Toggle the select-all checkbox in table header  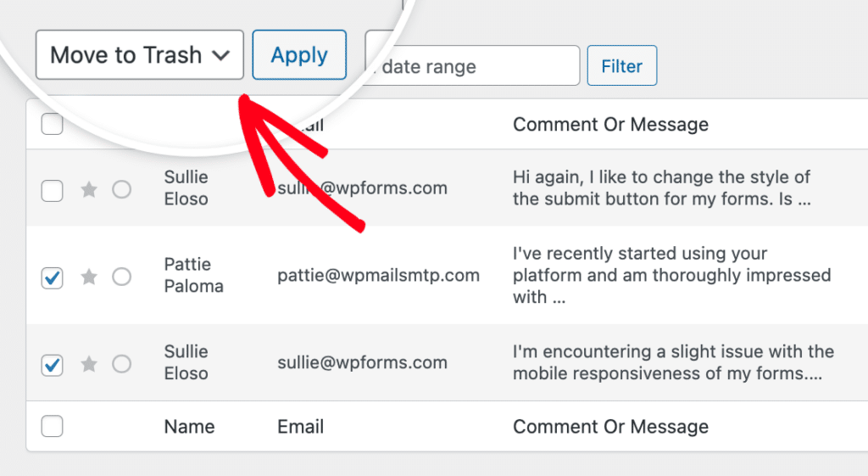coord(53,125)
